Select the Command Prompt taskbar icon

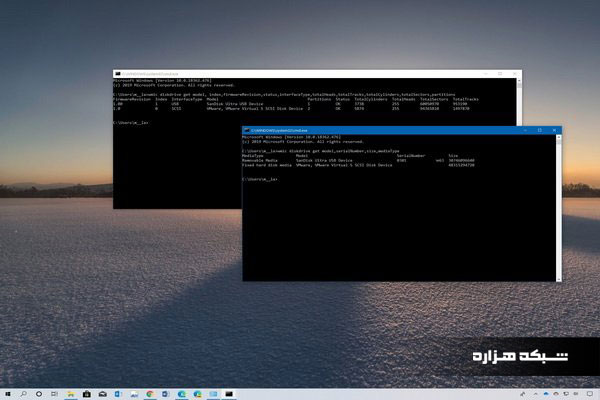click(x=229, y=394)
